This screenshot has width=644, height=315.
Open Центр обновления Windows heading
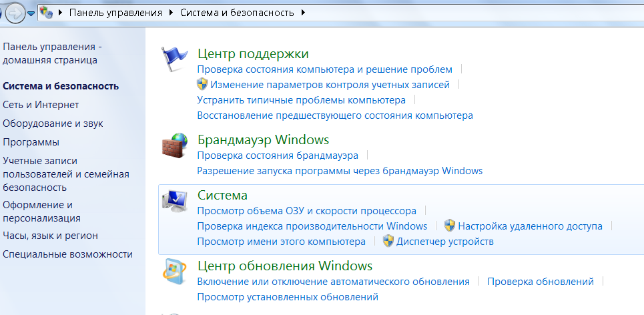285,266
